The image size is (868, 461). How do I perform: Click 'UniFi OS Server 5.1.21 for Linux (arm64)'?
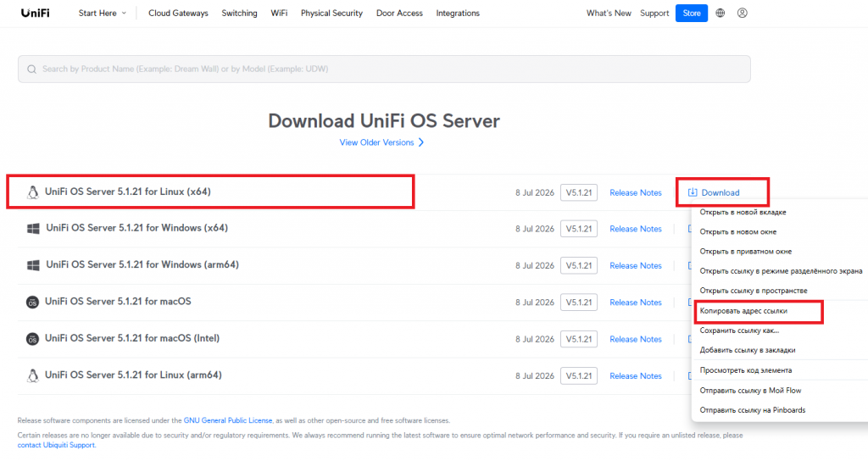133,375
